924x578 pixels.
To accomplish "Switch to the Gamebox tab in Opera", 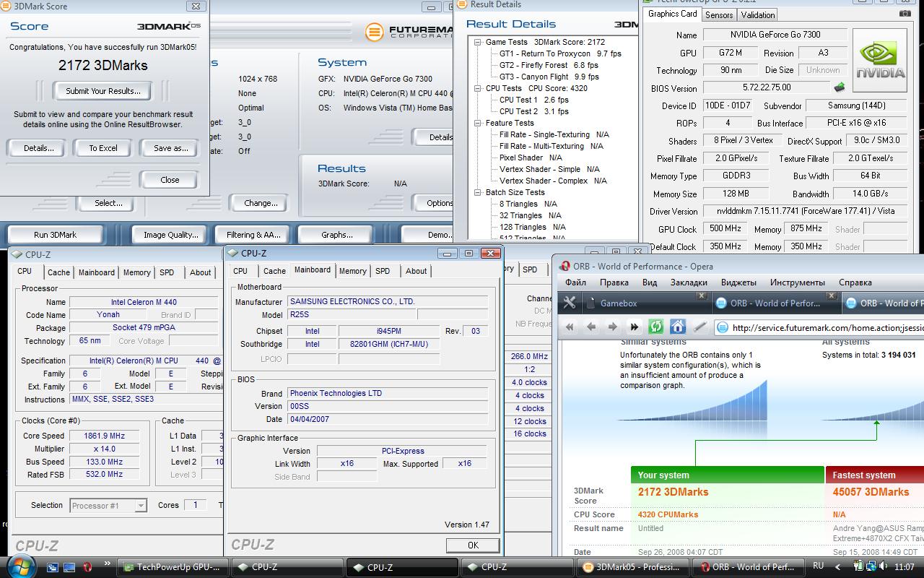I will coord(646,303).
